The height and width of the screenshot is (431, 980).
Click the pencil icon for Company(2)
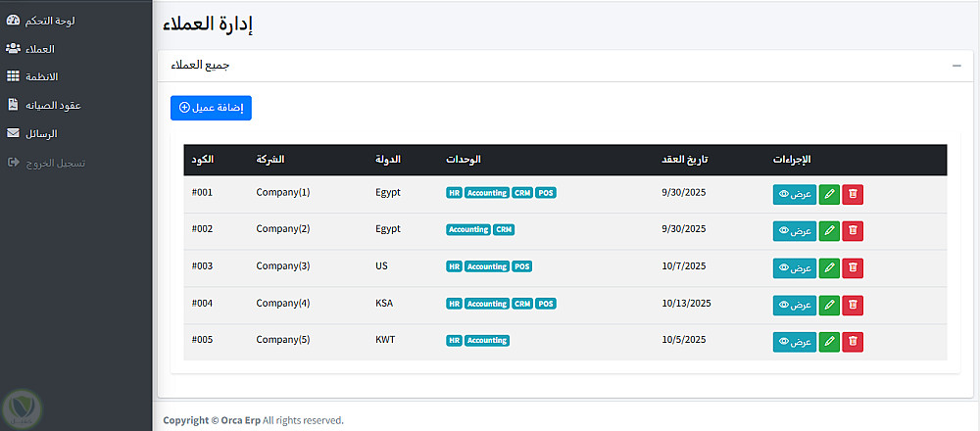coord(829,231)
